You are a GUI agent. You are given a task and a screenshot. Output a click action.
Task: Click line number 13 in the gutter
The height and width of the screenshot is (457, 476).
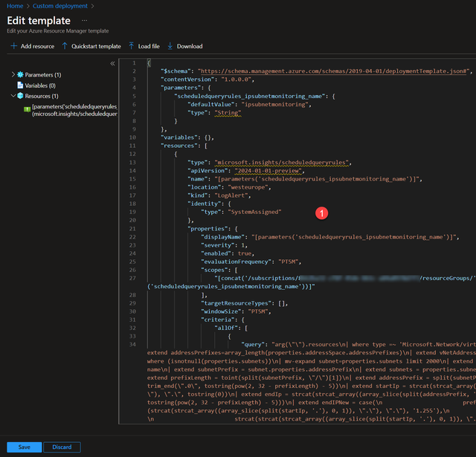[132, 163]
